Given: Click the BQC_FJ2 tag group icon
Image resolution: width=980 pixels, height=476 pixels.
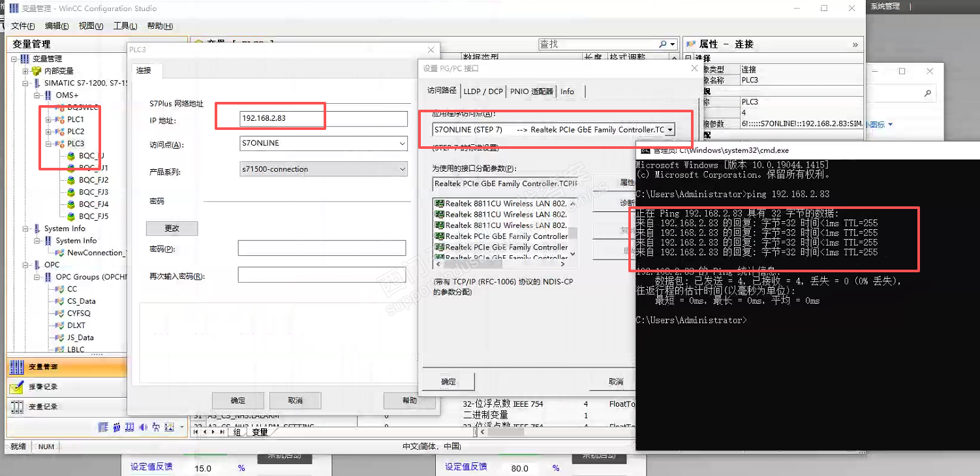Looking at the screenshot, I should 71,180.
